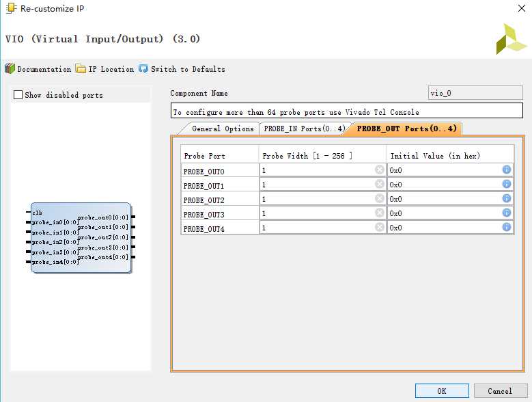Click the IP Location label
Screen dimensions: 532x402
tap(111, 69)
